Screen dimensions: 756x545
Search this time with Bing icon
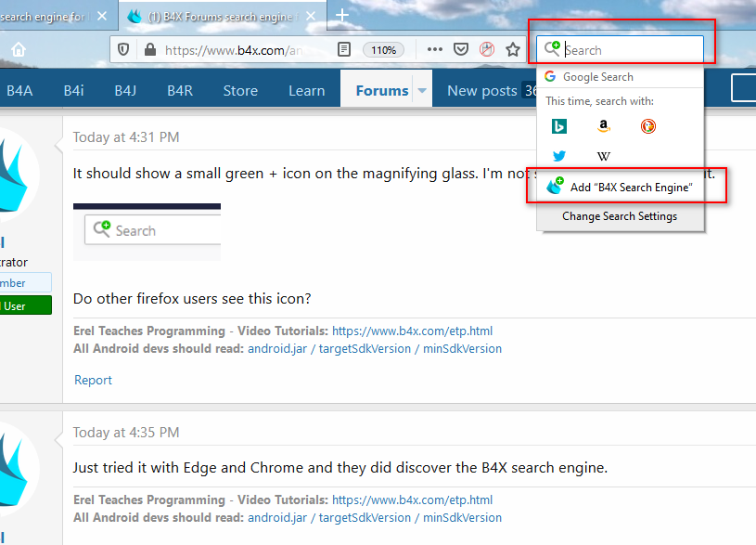[558, 126]
